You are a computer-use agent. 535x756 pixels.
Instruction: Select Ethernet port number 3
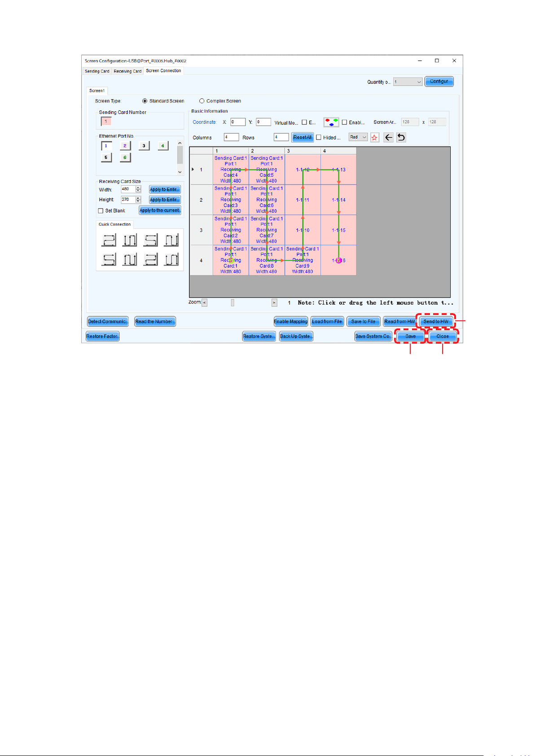click(144, 146)
